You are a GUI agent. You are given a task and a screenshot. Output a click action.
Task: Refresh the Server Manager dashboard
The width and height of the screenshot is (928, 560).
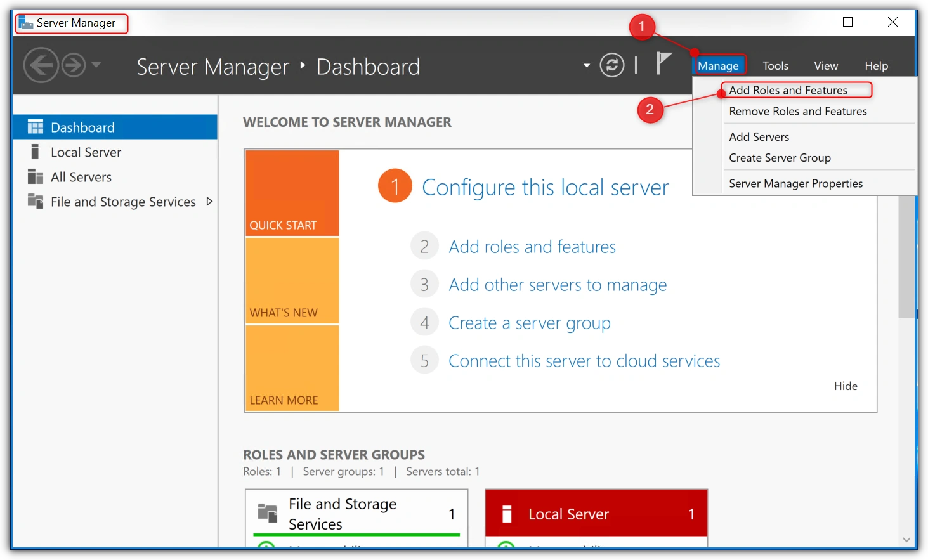tap(612, 65)
